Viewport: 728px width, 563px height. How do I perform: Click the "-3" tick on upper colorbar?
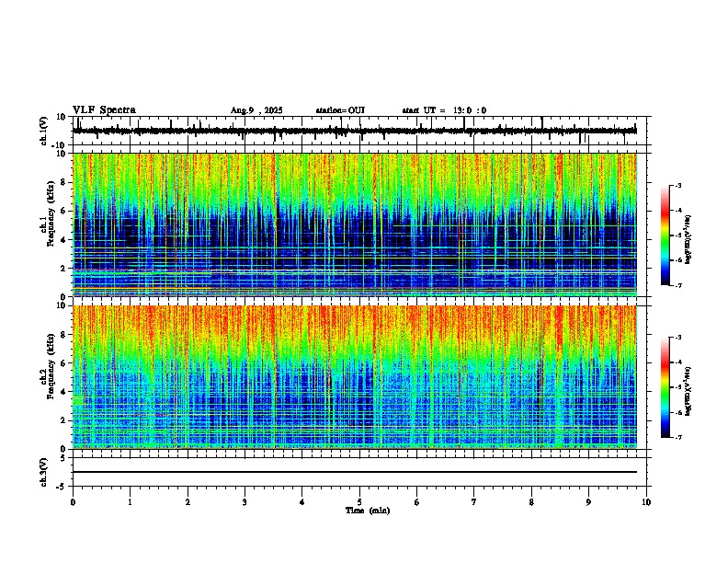(x=678, y=185)
